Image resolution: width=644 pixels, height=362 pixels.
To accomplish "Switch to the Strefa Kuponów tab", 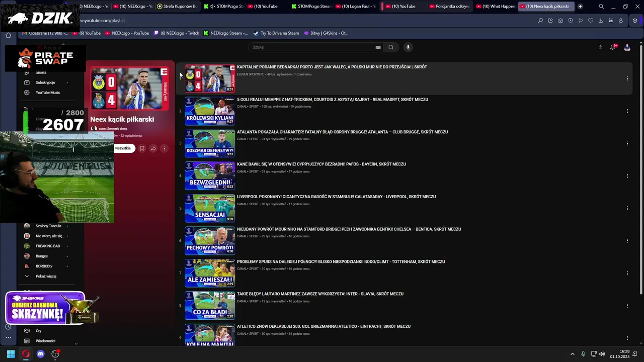I will 177,7.
